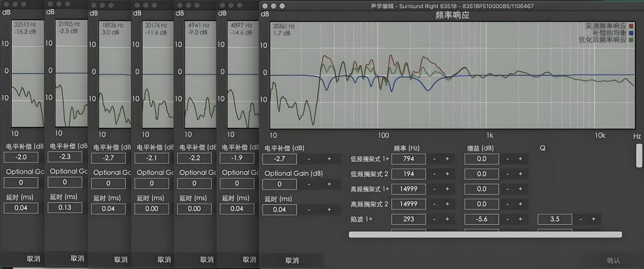Raise the 高频搁架式 1 frequency with plus
The image size is (644, 269).
click(x=447, y=189)
